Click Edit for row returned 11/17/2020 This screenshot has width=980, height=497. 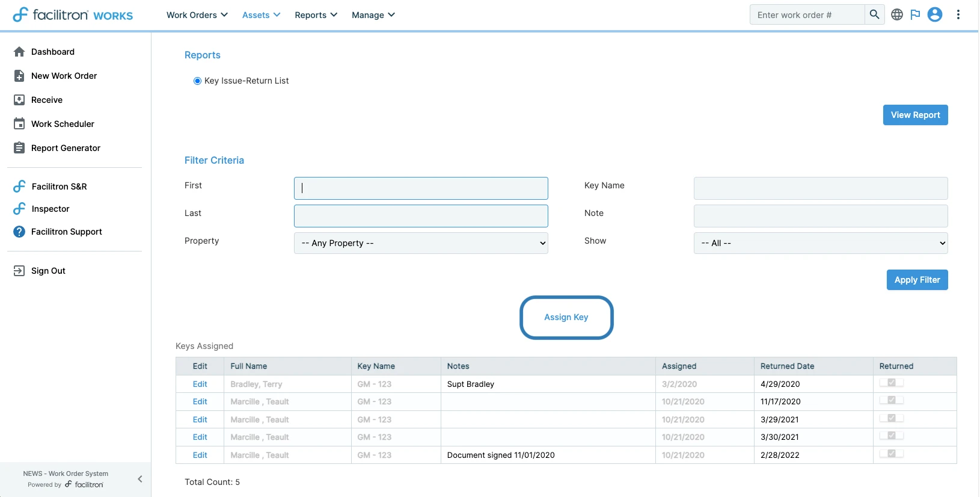point(200,401)
